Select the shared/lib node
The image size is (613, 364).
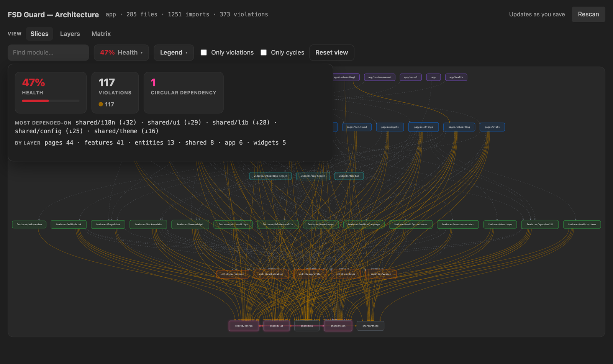click(x=277, y=326)
